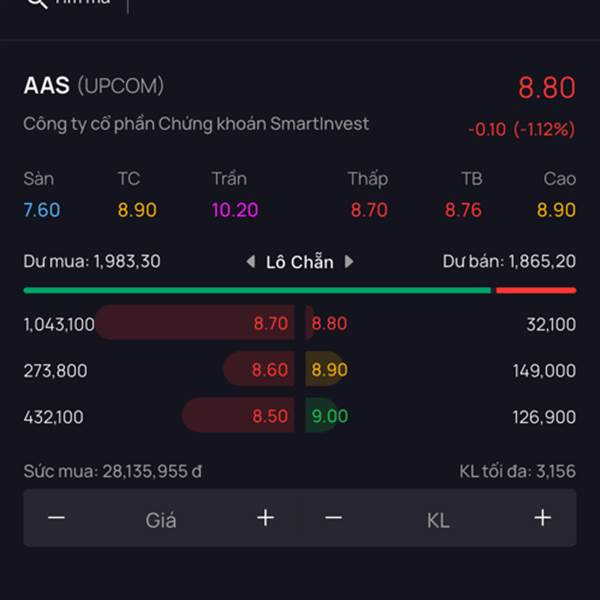Viewport: 600px width, 600px height.
Task: Click the right arrow beside Lô Chẵn
Action: (349, 262)
